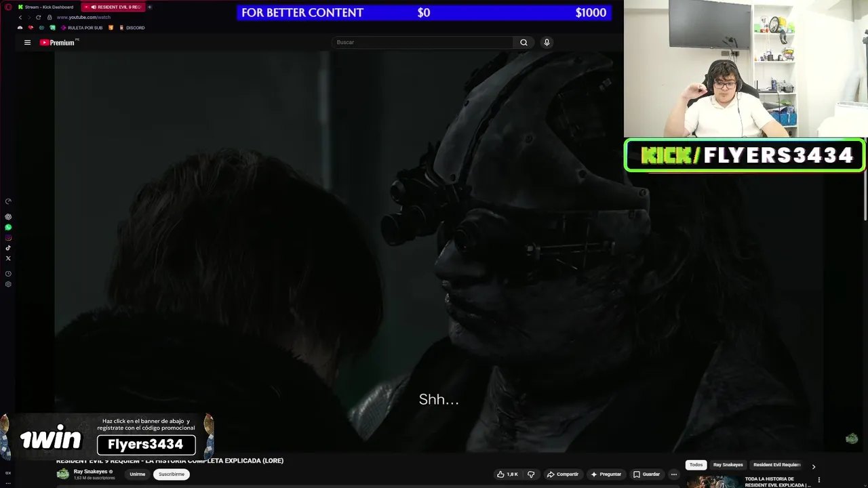The width and height of the screenshot is (868, 488).
Task: Click the KICK/FLYERS3434 overlay banner
Action: coord(745,155)
